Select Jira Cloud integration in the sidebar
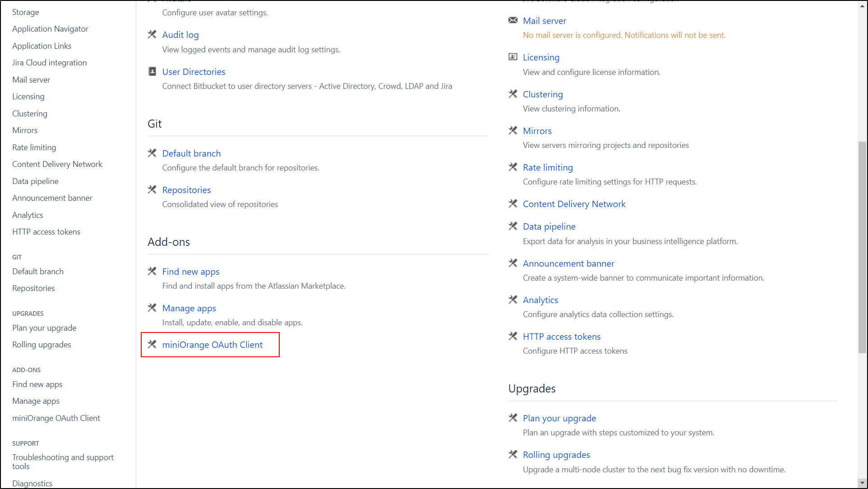 click(49, 62)
